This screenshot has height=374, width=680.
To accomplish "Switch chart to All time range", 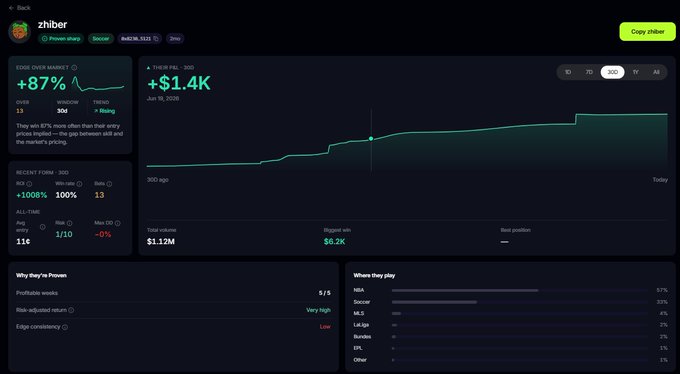I will pos(656,72).
